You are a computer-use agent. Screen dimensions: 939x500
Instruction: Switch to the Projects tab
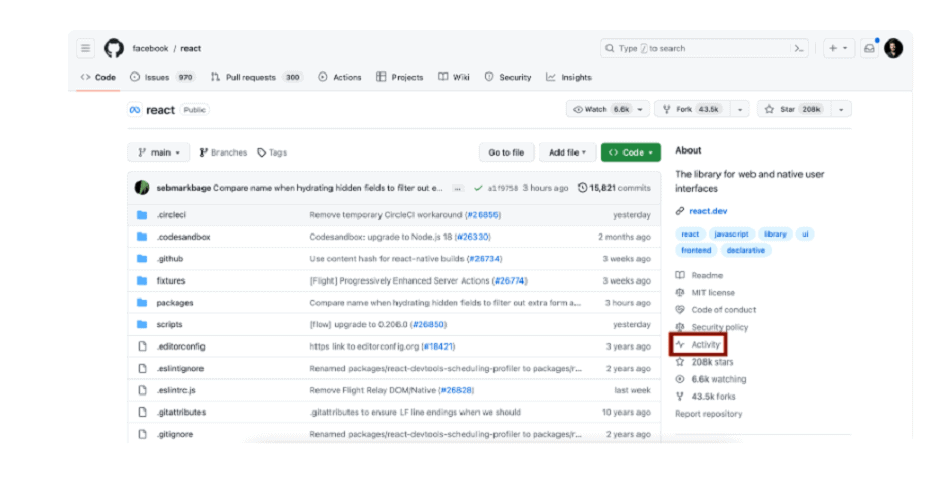399,77
